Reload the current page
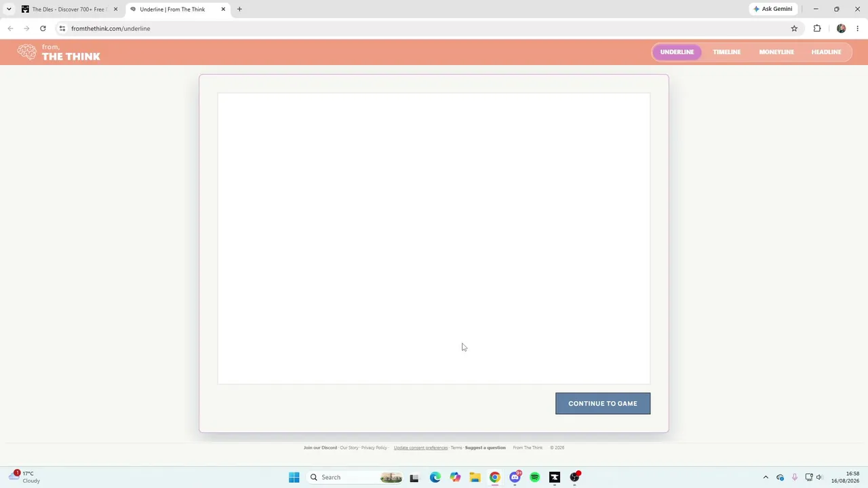 pos(43,28)
